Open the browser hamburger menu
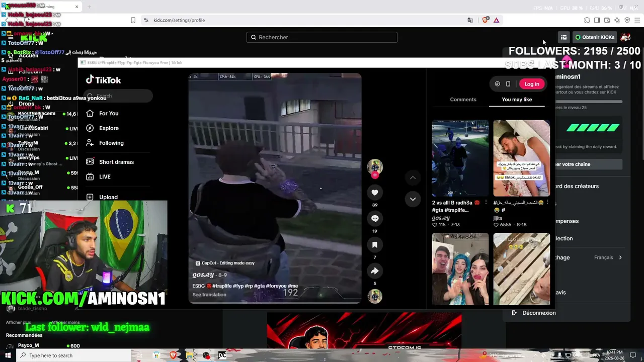 pos(637,20)
